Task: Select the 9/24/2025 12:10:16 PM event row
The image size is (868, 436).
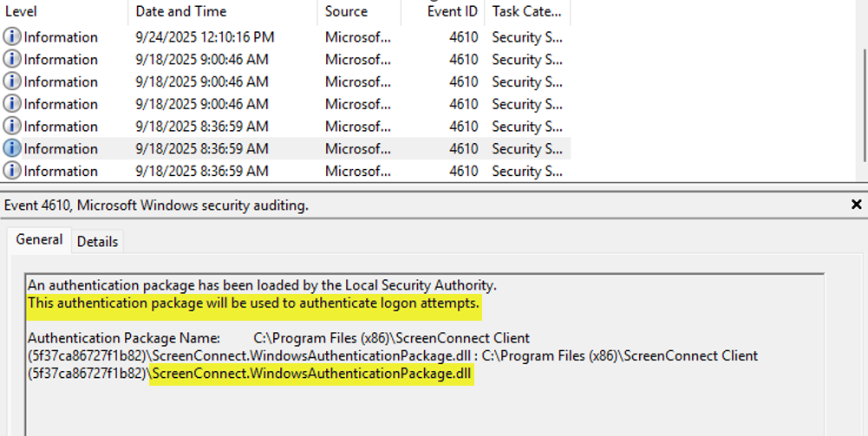Action: (x=285, y=37)
